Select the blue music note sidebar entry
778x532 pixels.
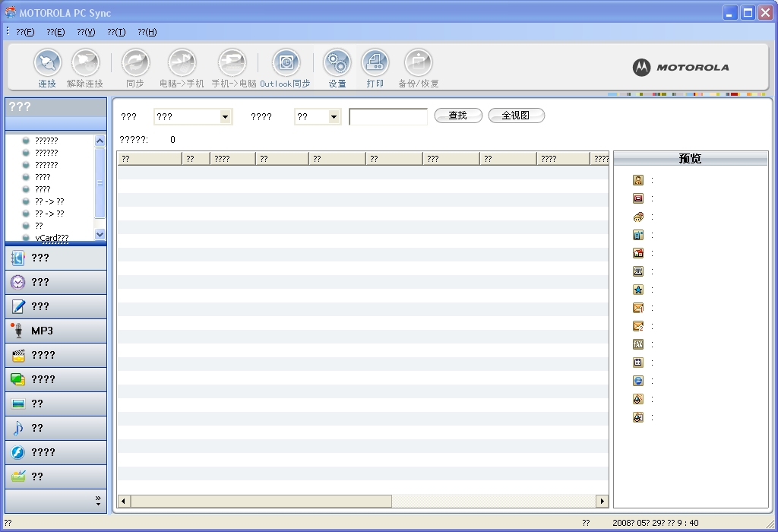pos(55,429)
